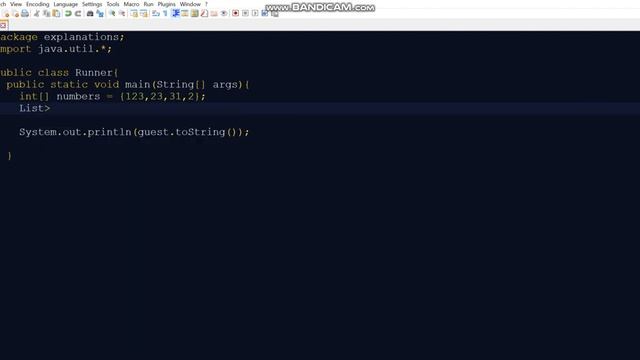Toggle word wrap in the toolbar
Viewport: 640px width, 360px height.
156,13
